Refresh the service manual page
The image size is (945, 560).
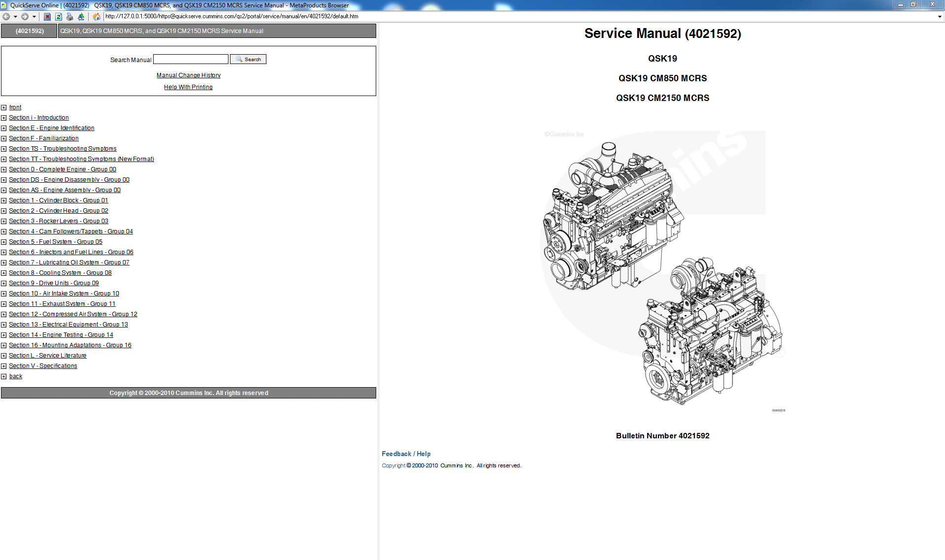point(58,16)
